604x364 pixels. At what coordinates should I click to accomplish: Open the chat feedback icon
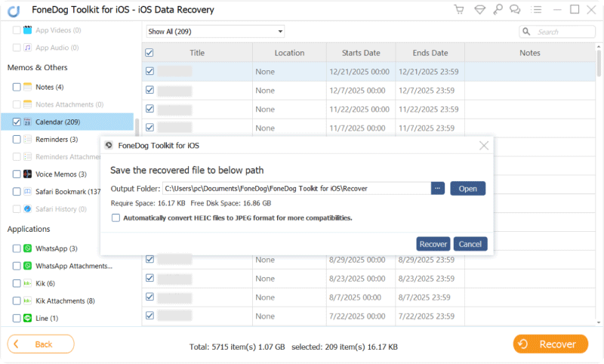(x=514, y=10)
